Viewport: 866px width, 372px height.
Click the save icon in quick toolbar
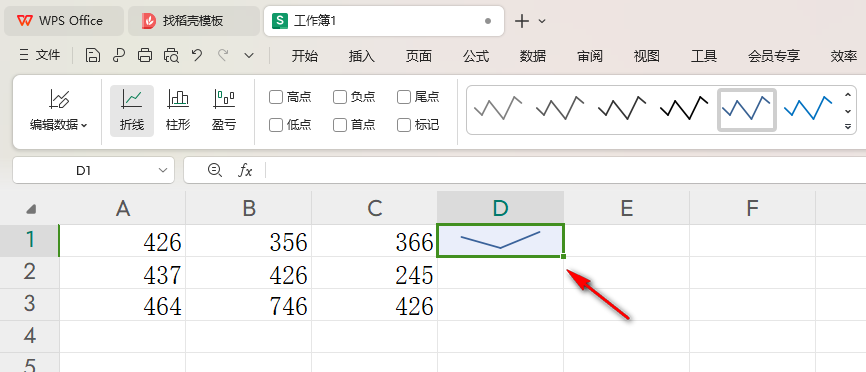pos(93,55)
